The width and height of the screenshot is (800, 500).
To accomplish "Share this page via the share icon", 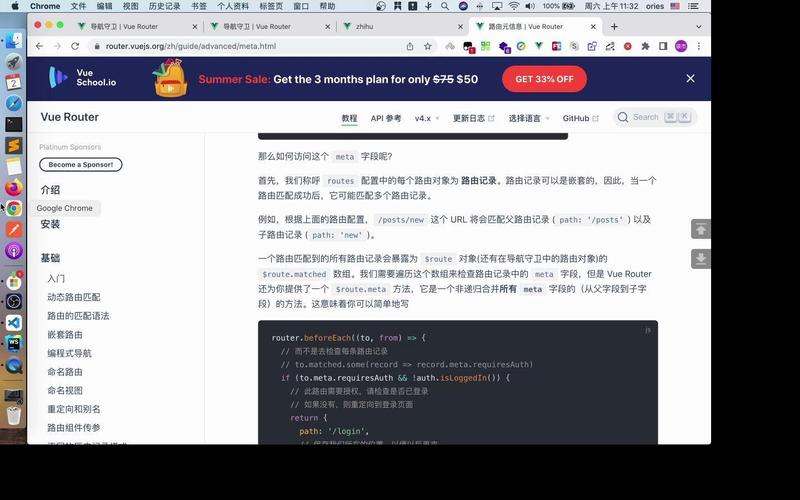I will point(410,46).
